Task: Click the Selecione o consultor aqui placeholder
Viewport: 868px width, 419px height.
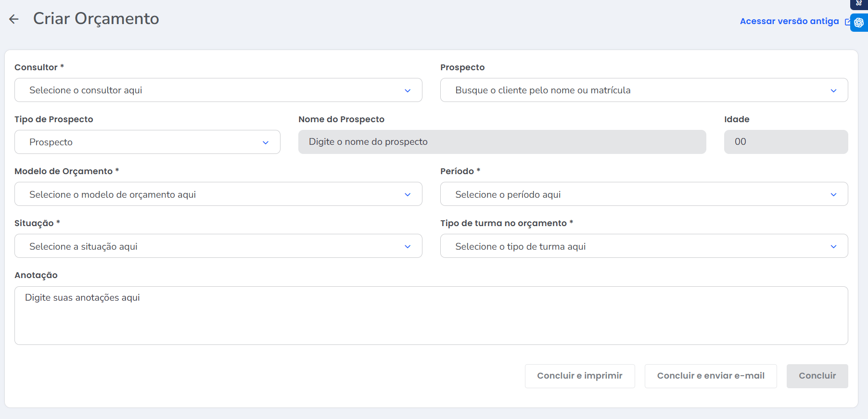Action: pyautogui.click(x=86, y=90)
